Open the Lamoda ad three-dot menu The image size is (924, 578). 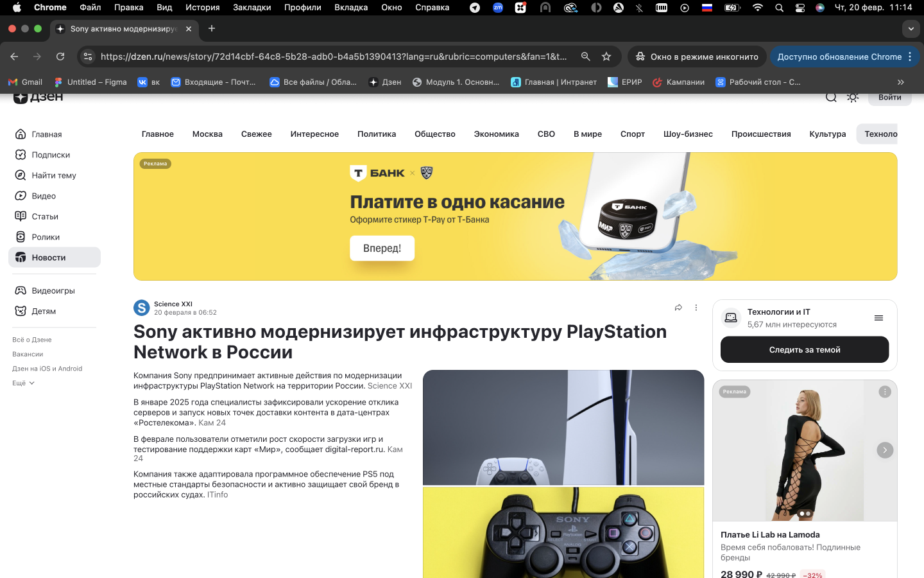tap(885, 392)
